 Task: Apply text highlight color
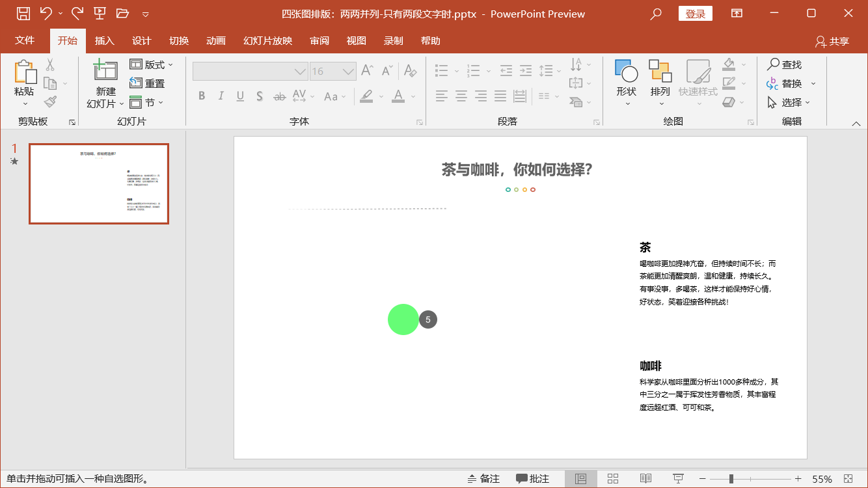point(366,96)
